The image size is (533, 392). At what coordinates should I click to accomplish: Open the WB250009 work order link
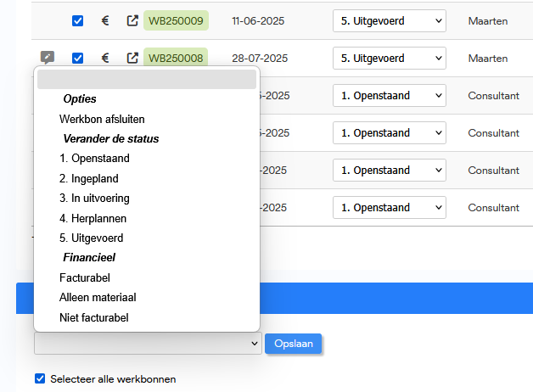176,21
